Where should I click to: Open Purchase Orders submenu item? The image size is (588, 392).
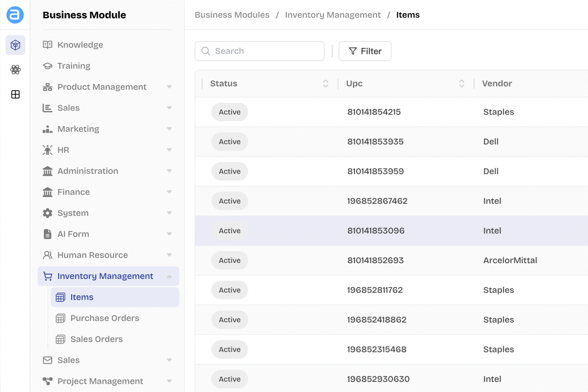pos(104,318)
